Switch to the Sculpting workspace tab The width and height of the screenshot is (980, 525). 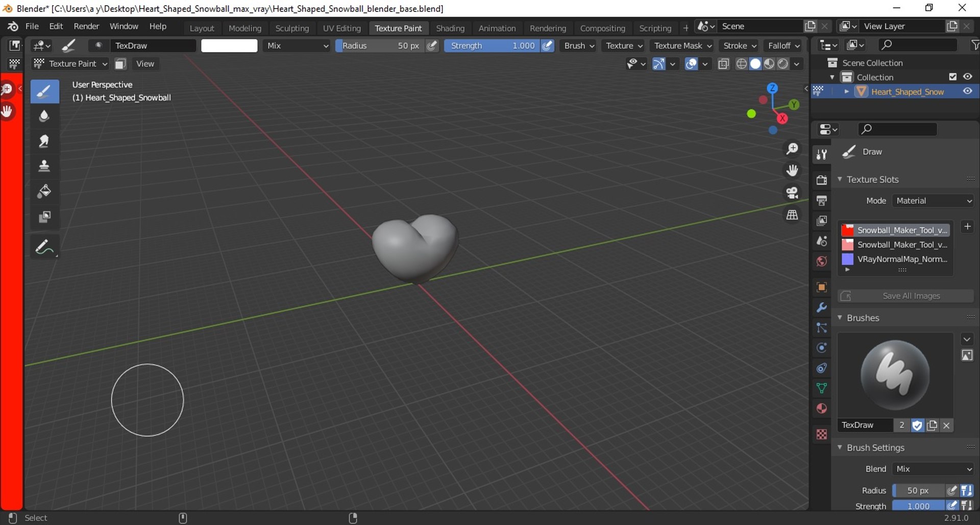tap(292, 28)
